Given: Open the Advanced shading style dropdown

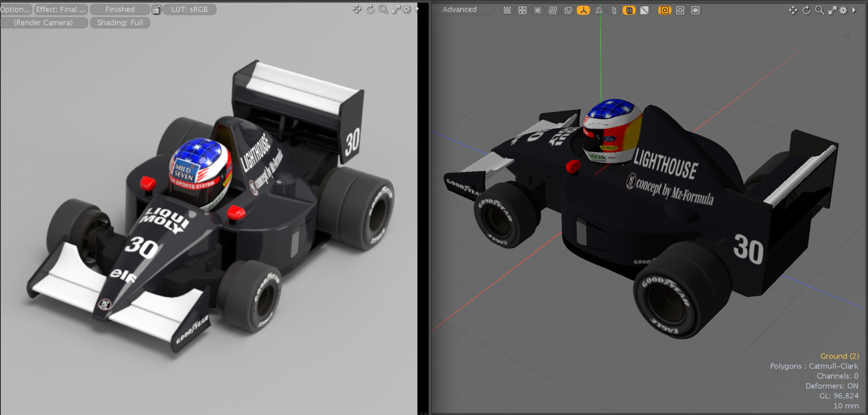Looking at the screenshot, I should tap(462, 9).
